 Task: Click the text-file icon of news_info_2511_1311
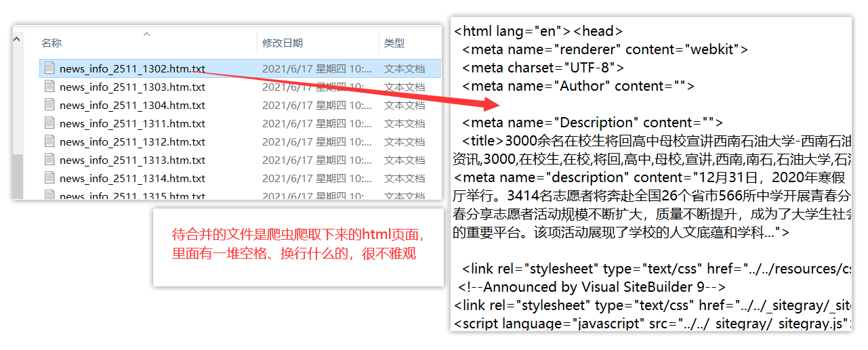[49, 123]
